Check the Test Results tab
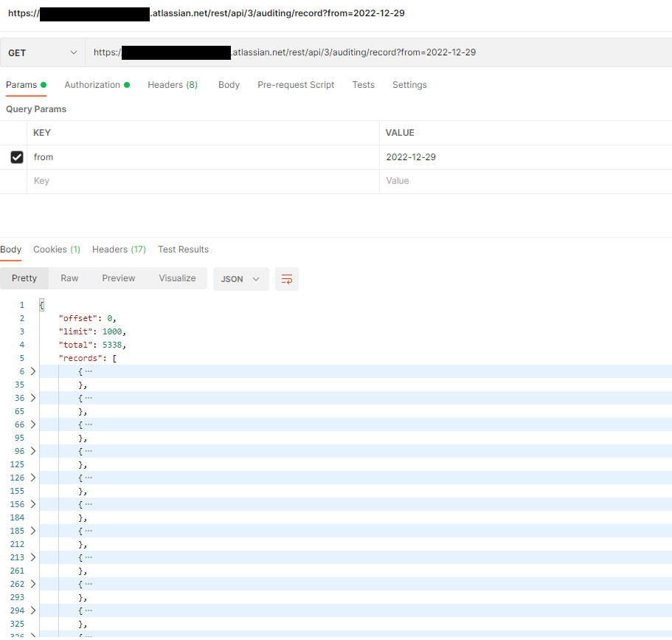Screen dimensions: 672x640 183,250
